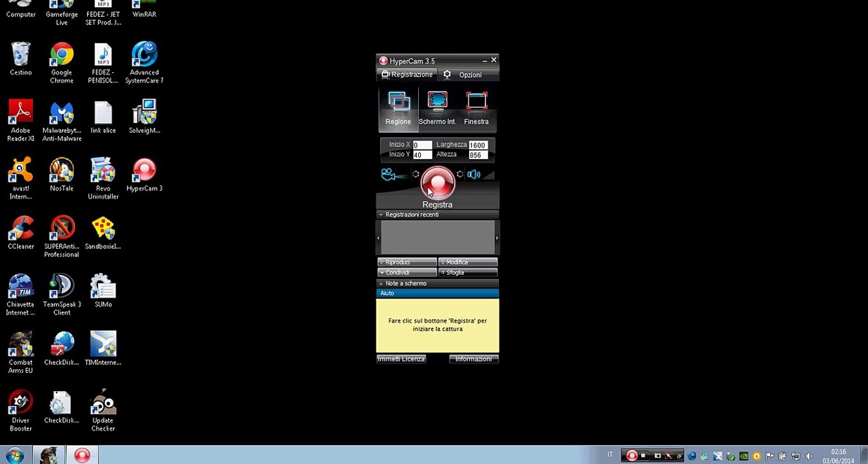Image resolution: width=868 pixels, height=464 pixels.
Task: Click the Riproduci button
Action: coord(407,262)
